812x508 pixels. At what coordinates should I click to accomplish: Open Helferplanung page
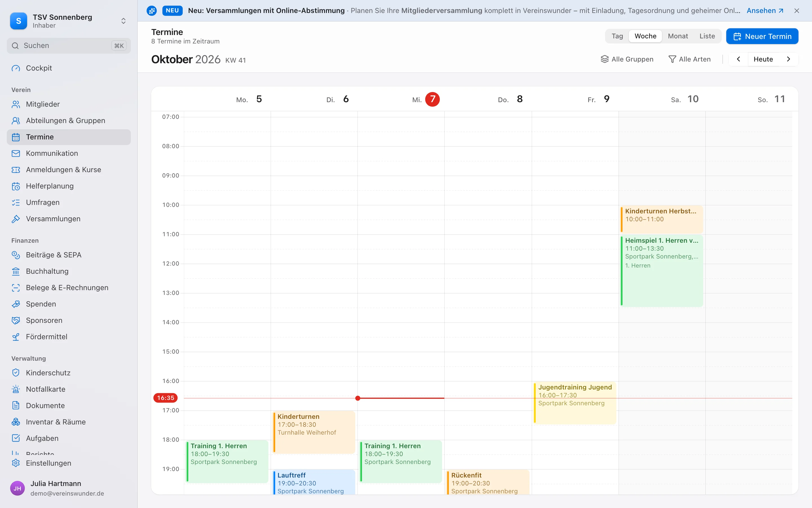coord(69,186)
